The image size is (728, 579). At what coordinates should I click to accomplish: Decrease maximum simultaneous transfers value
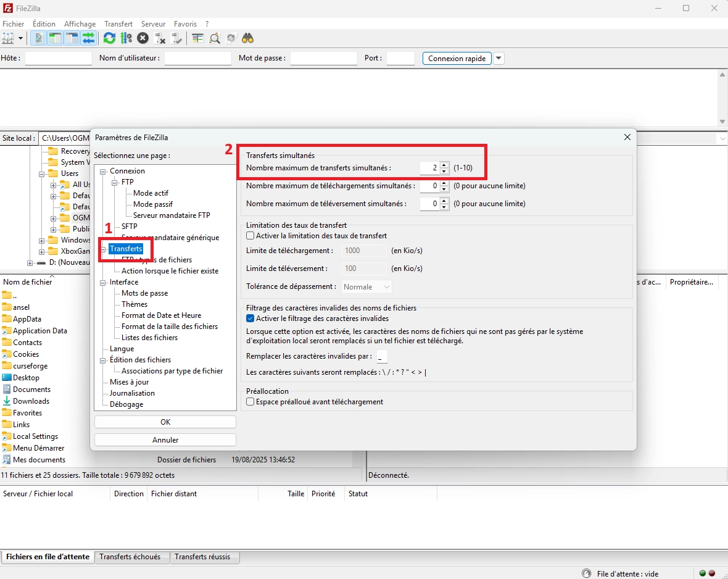pos(444,171)
